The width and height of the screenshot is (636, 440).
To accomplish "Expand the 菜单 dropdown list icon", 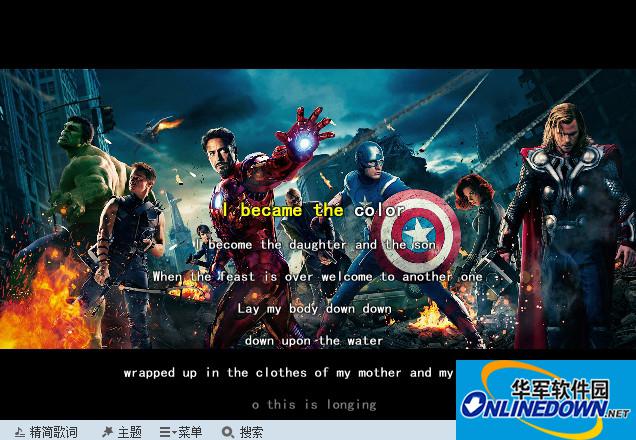I will [x=168, y=432].
